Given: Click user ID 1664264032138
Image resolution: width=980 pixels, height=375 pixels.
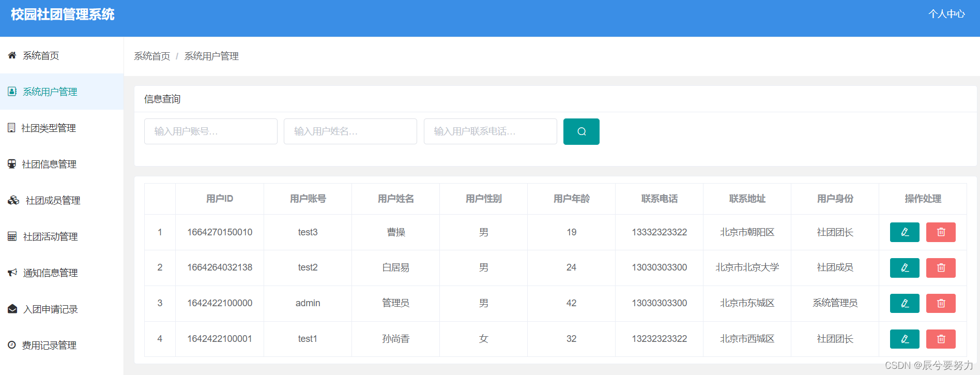Looking at the screenshot, I should click(x=220, y=267).
